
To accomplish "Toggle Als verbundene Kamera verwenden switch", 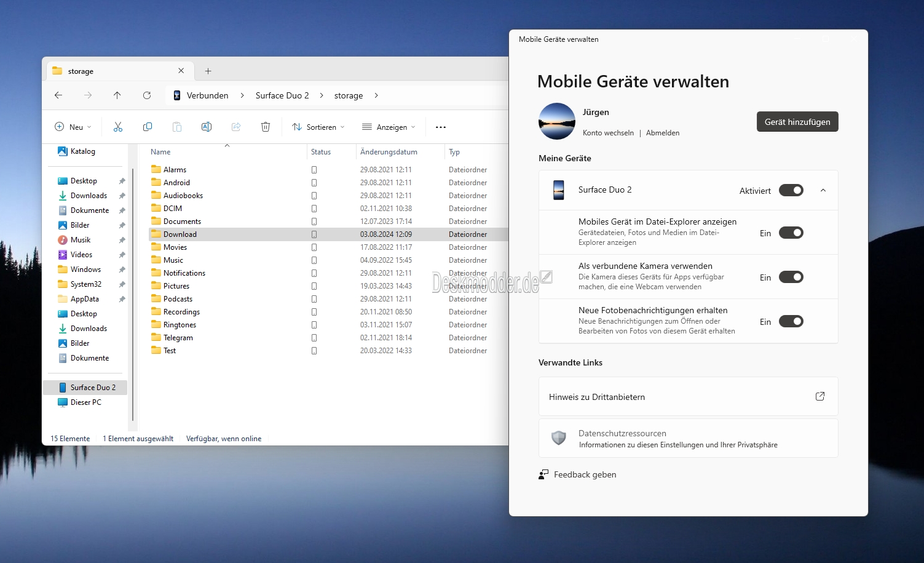I will [x=791, y=277].
